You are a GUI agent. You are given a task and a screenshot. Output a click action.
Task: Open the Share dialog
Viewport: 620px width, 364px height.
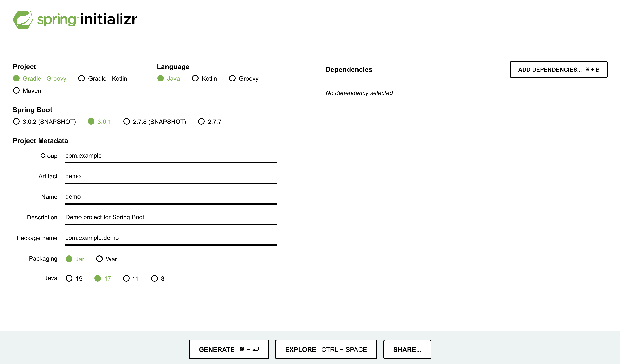click(x=407, y=349)
